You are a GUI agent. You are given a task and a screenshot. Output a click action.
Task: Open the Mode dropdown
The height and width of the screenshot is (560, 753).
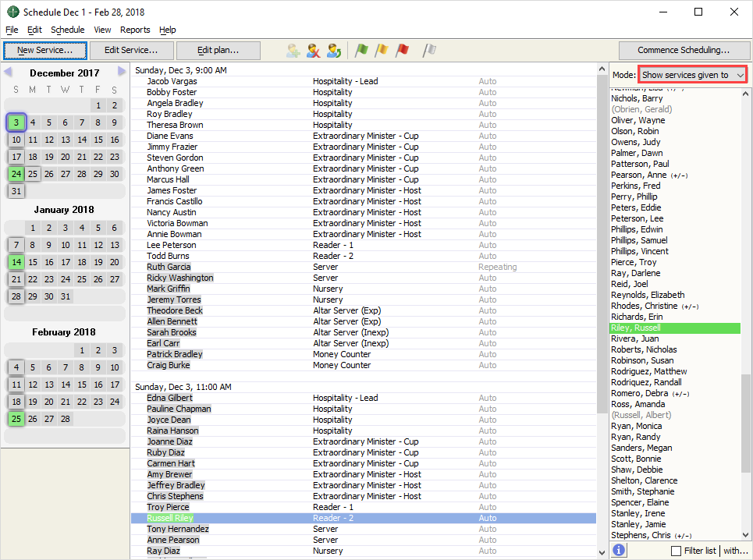coord(692,75)
